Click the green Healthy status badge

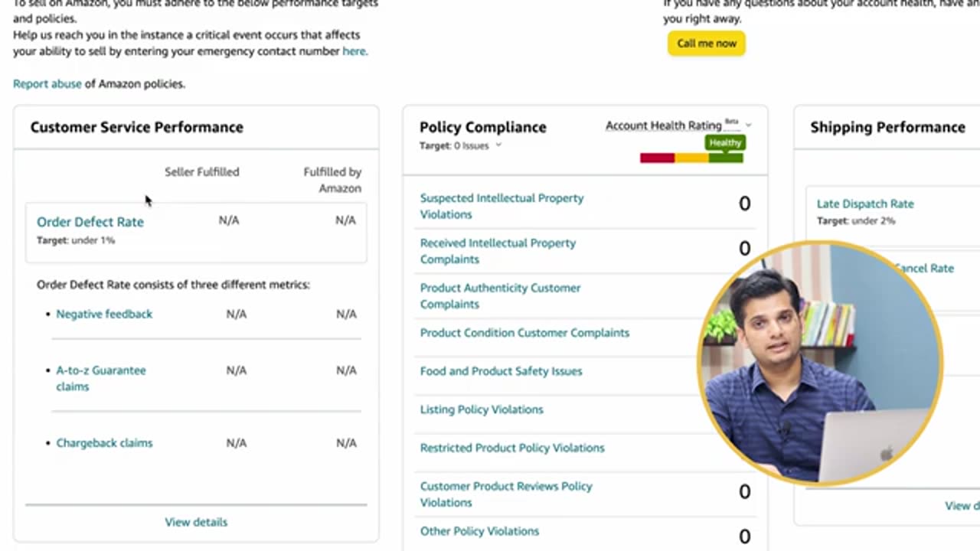click(724, 143)
